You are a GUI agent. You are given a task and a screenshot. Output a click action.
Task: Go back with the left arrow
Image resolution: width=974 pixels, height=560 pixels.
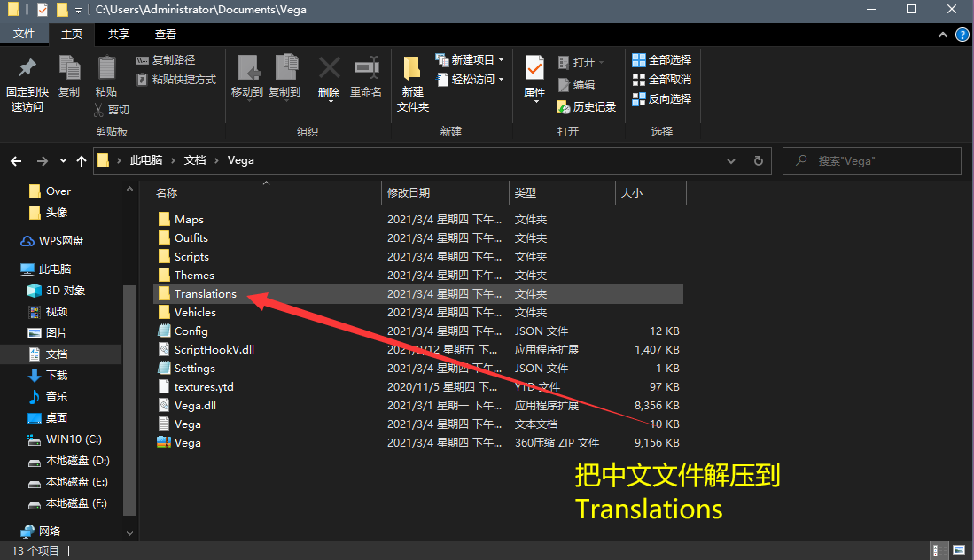click(x=16, y=161)
